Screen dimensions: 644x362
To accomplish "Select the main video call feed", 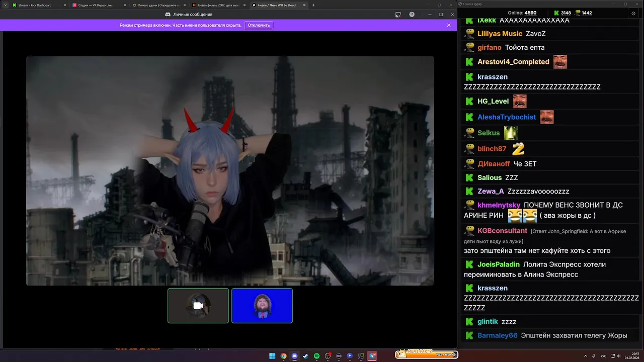I will click(230, 171).
